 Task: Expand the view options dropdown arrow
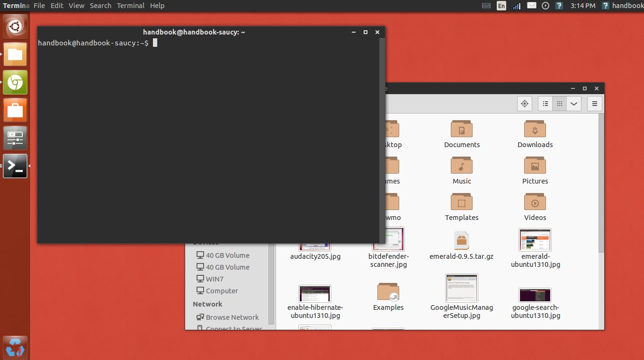point(574,104)
